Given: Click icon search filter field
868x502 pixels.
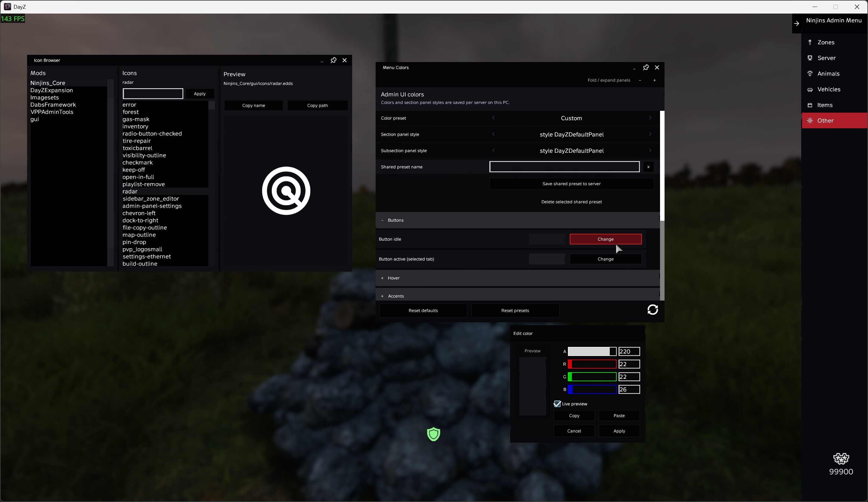Looking at the screenshot, I should (x=153, y=94).
